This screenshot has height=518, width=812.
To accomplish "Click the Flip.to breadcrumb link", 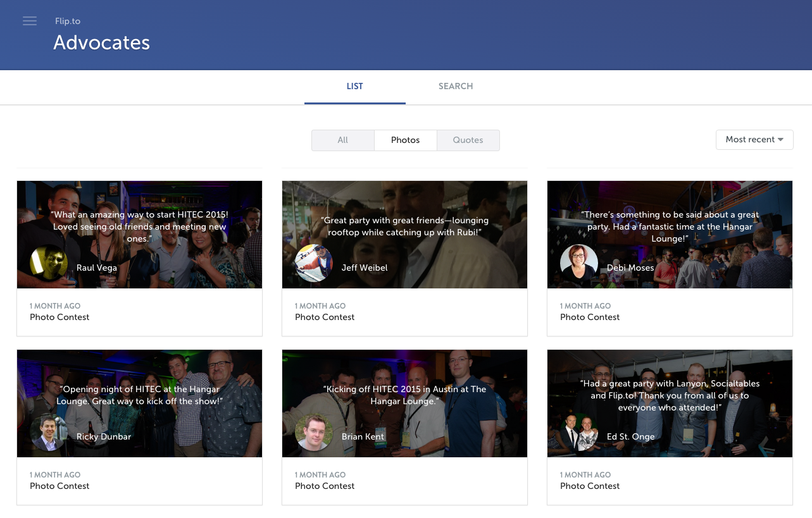I will coord(68,22).
